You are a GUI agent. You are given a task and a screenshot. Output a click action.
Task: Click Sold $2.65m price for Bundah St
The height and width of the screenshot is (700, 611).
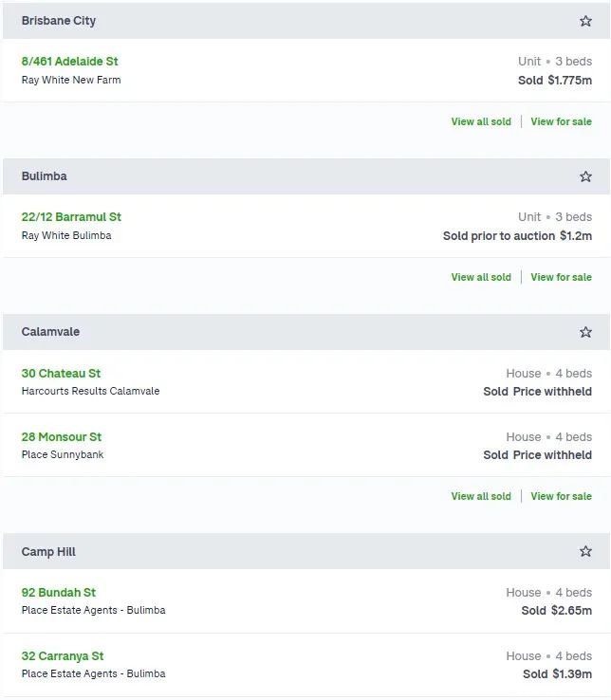557,611
